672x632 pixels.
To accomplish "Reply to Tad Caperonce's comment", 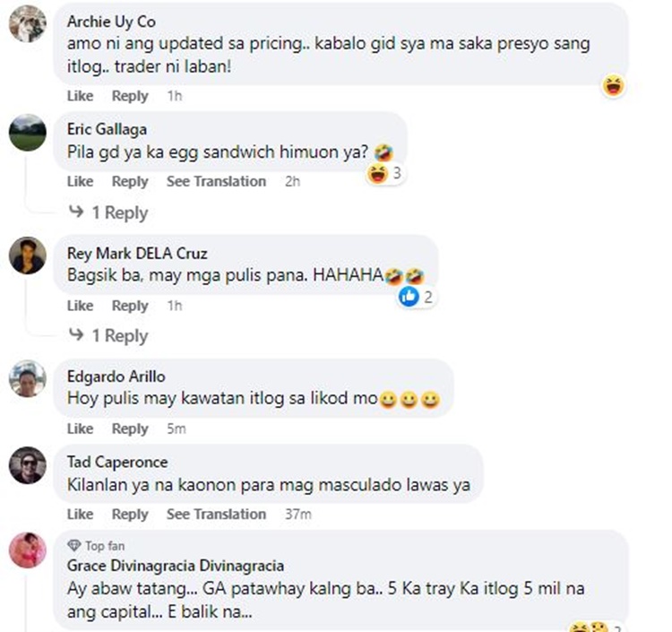I will click(x=130, y=514).
